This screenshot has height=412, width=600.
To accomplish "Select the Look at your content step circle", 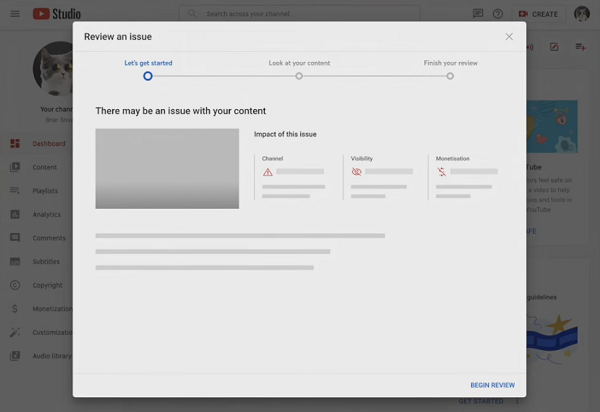I will [x=299, y=76].
